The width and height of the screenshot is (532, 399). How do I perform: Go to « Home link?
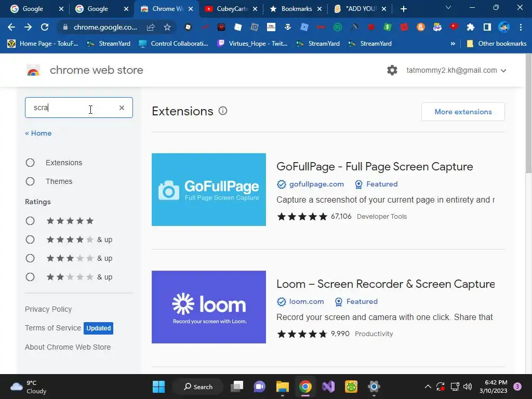(38, 134)
